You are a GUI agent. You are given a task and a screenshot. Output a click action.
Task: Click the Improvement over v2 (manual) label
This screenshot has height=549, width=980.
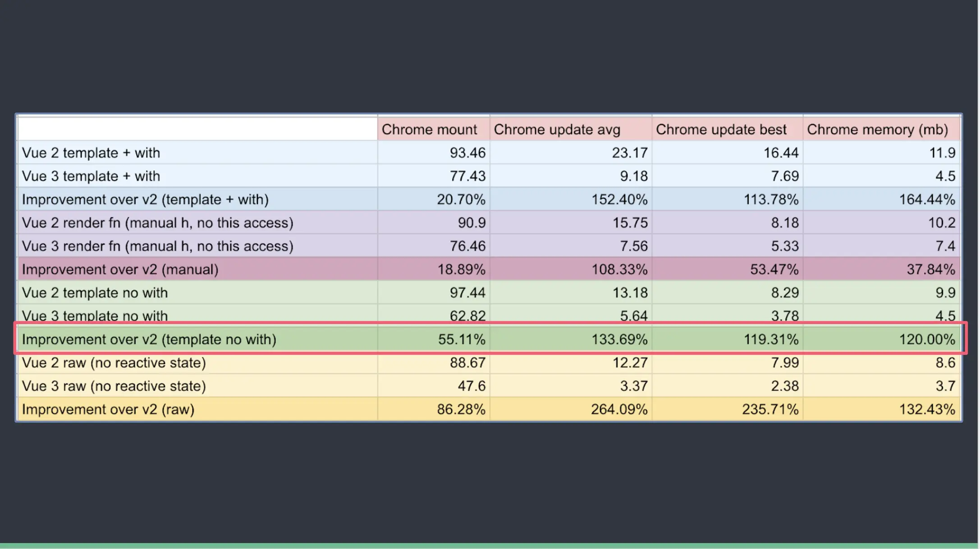tap(120, 270)
